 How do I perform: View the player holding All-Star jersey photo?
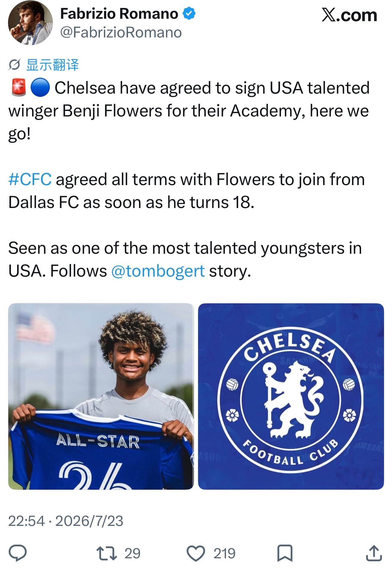(x=101, y=396)
